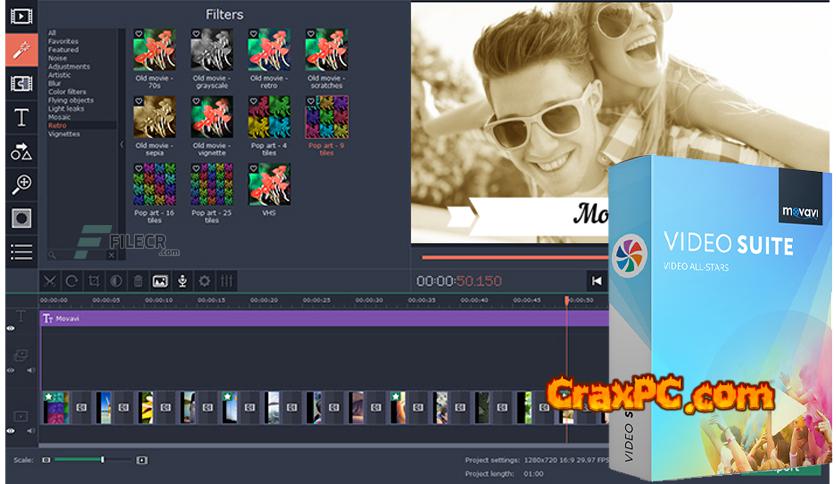This screenshot has height=484, width=836.
Task: Open the Shapes and callouts tool
Action: click(21, 151)
